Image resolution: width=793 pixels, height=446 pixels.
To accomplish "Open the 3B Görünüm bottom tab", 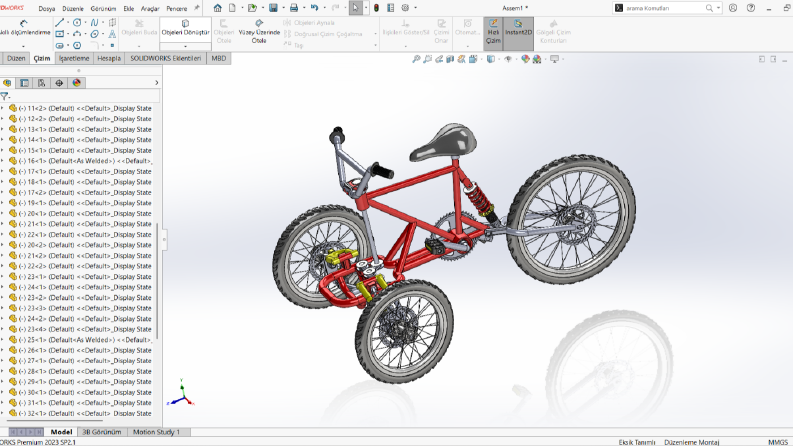I will 102,432.
